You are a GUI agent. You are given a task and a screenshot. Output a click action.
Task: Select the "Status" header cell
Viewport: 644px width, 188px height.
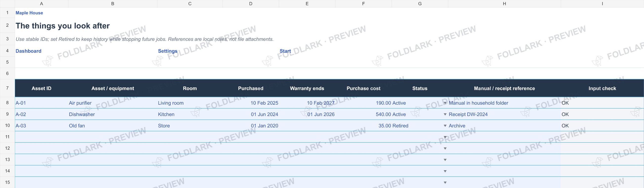tap(420, 88)
